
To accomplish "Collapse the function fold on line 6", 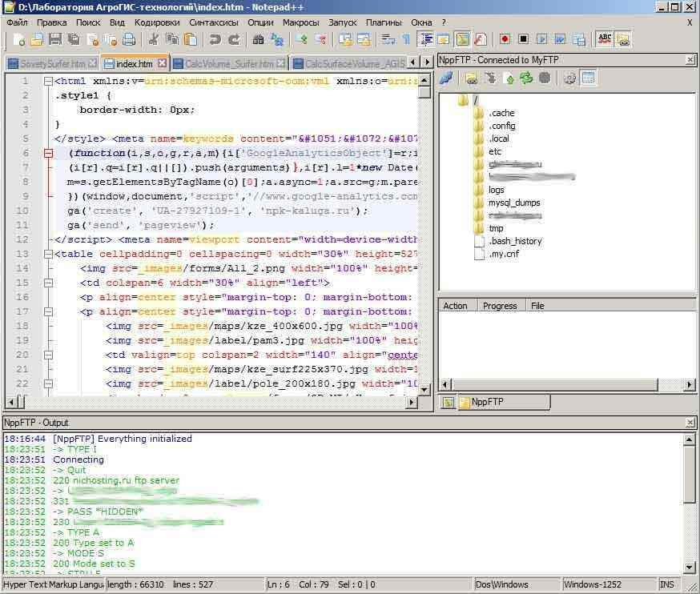I will click(x=48, y=154).
